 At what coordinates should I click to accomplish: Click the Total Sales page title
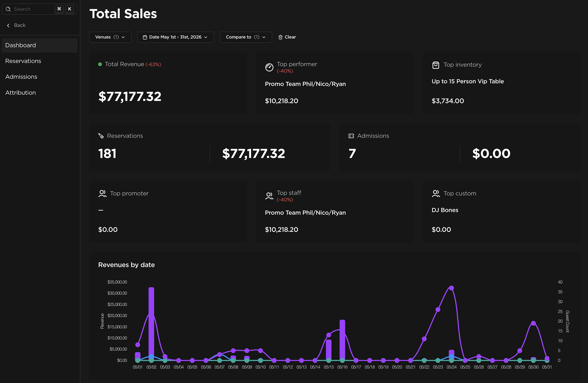pyautogui.click(x=123, y=14)
